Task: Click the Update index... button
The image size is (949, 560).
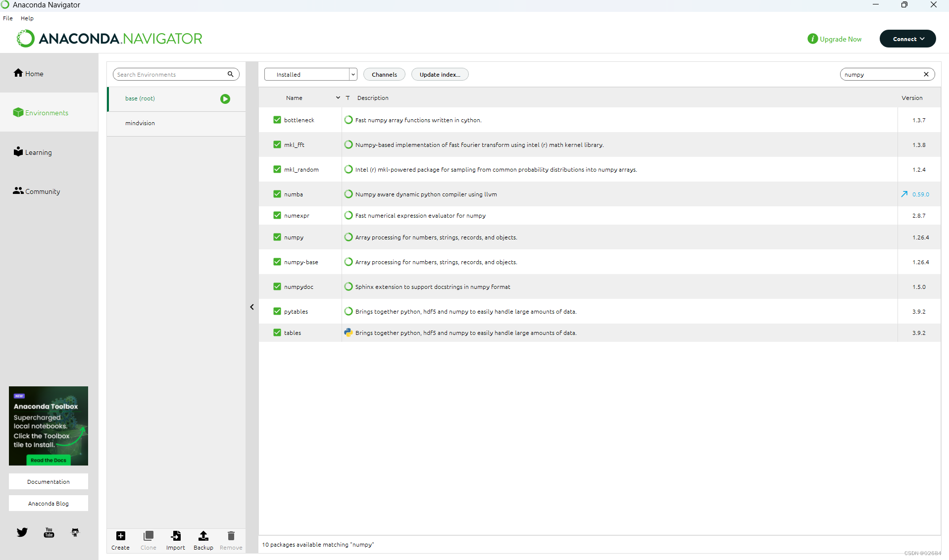Action: point(440,74)
